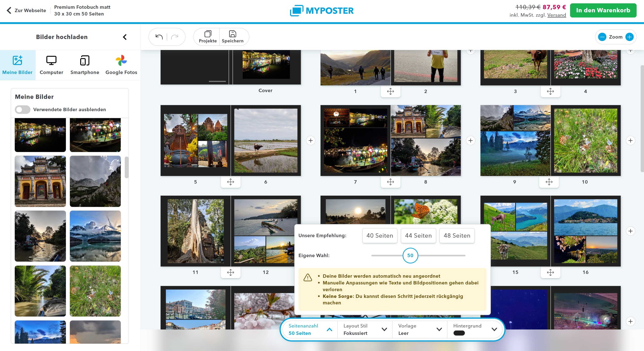Image resolution: width=644 pixels, height=351 pixels.
Task: Zoom out with the minus icon
Action: click(602, 37)
